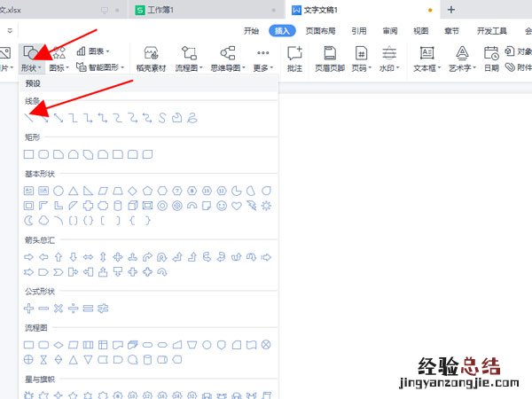Screen dimensions: 532x399
Task: Open the 水印 watermark dropdown
Action: click(x=389, y=59)
